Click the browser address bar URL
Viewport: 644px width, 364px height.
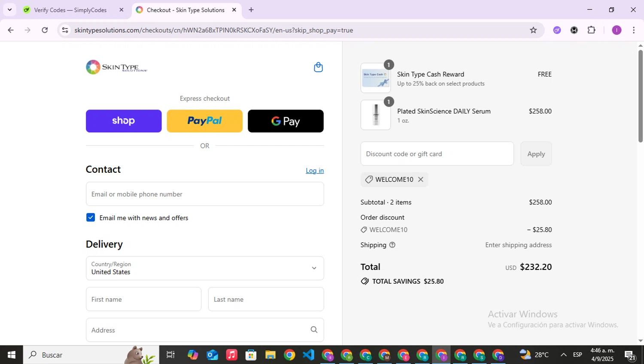coord(213,30)
